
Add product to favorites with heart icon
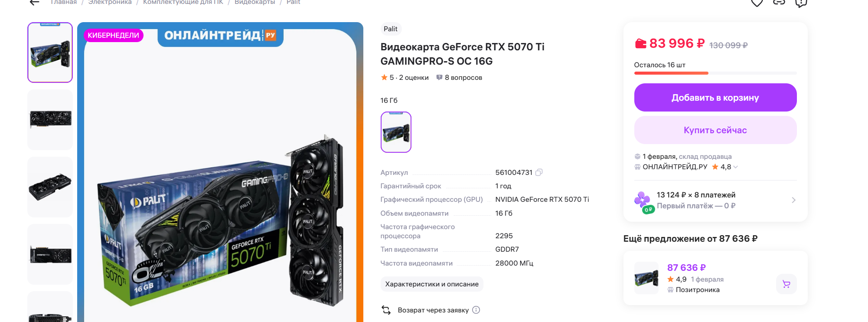(757, 3)
